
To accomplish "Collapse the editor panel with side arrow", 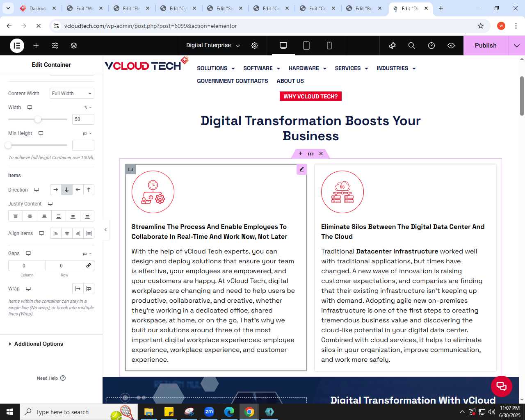I will pyautogui.click(x=105, y=230).
